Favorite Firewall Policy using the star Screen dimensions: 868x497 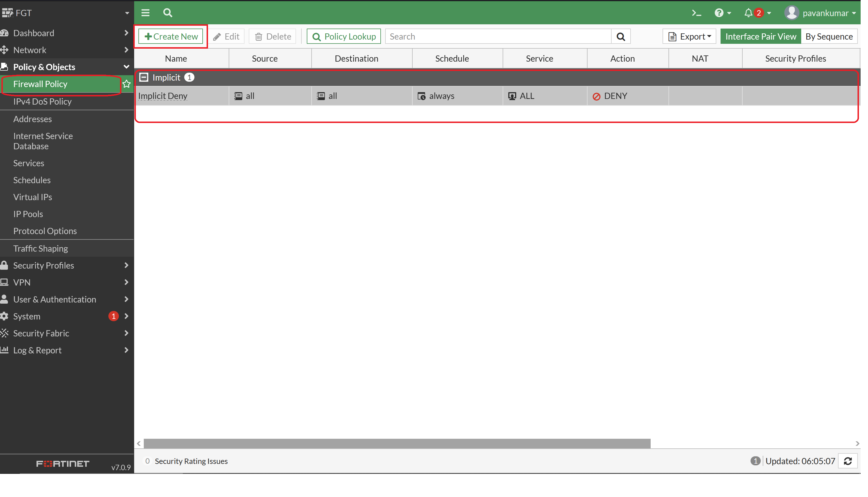(x=127, y=84)
